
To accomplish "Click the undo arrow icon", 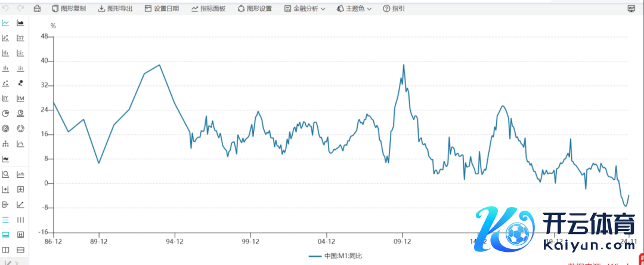I will pyautogui.click(x=6, y=9).
